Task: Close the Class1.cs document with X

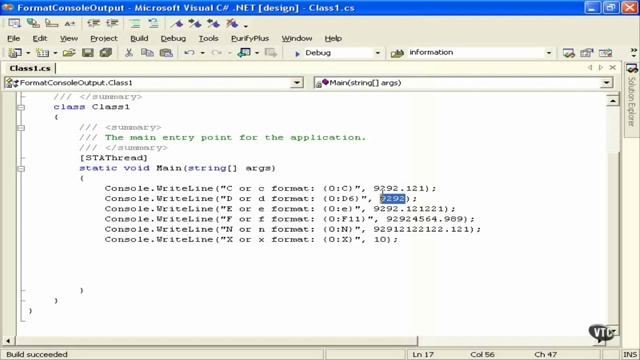Action: click(613, 68)
